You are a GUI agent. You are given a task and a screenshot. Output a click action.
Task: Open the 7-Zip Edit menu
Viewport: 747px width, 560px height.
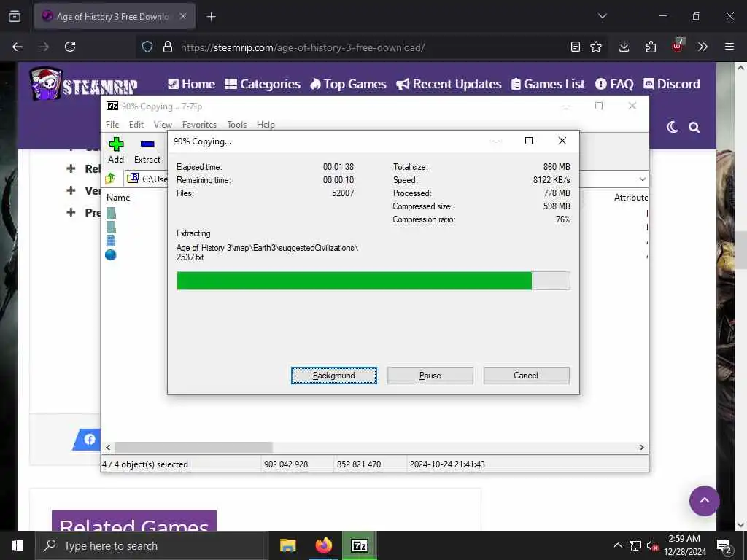(136, 124)
